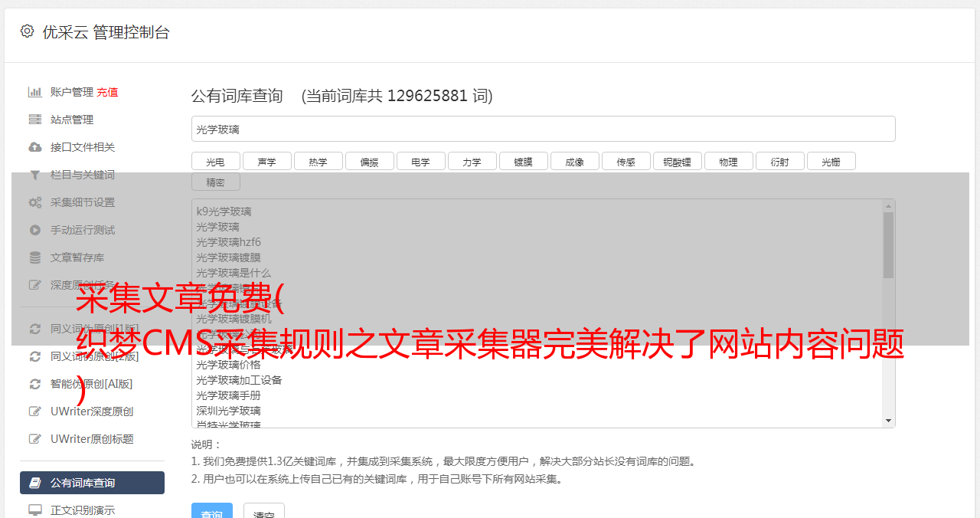Pick the 物理 tag button

(x=728, y=161)
